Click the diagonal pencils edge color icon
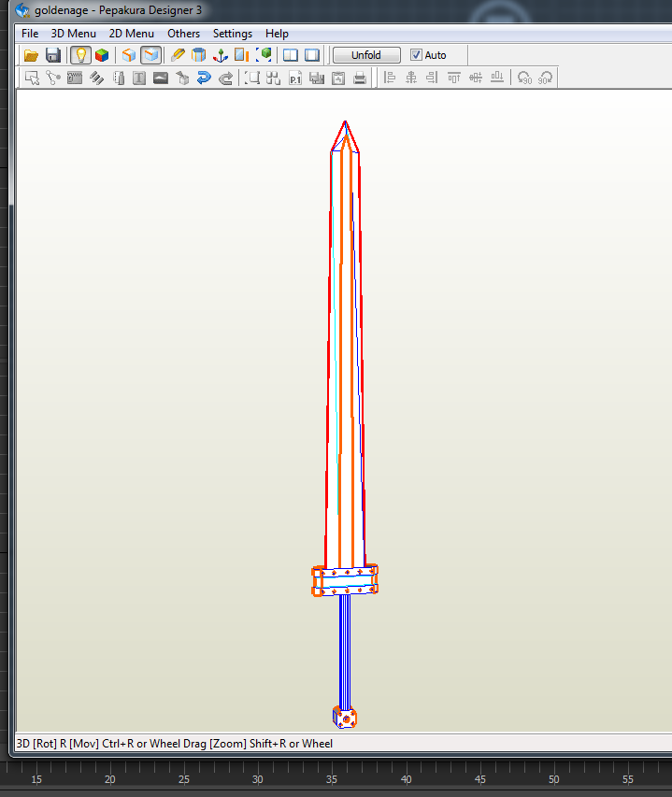This screenshot has height=797, width=672. pos(96,78)
